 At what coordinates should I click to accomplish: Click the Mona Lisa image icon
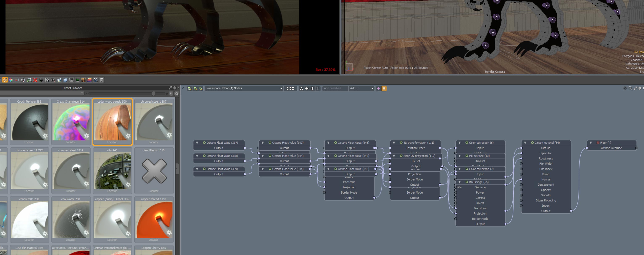[x=84, y=80]
